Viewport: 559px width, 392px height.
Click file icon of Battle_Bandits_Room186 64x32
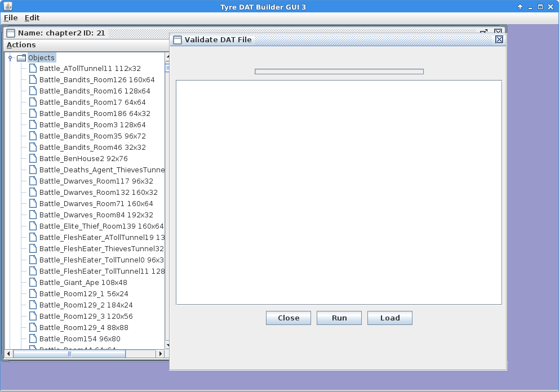[x=33, y=113]
